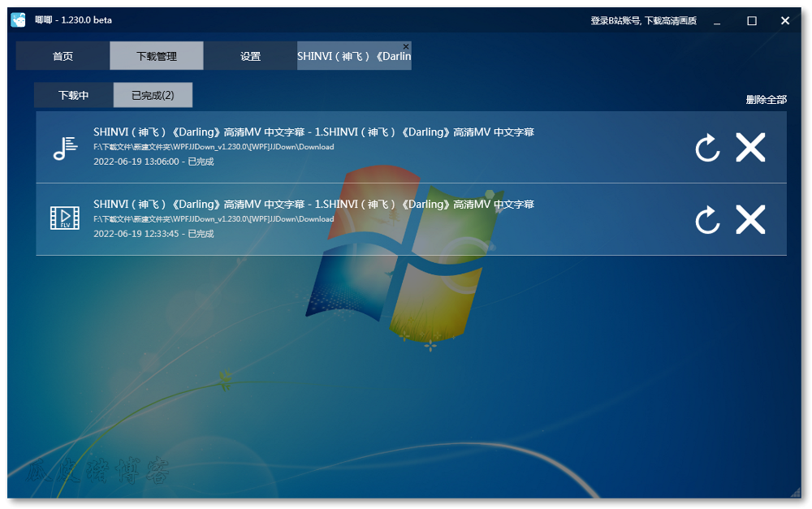Click the title of the 12:33:45 video item
Viewport: 812px width, 509px height.
point(313,204)
